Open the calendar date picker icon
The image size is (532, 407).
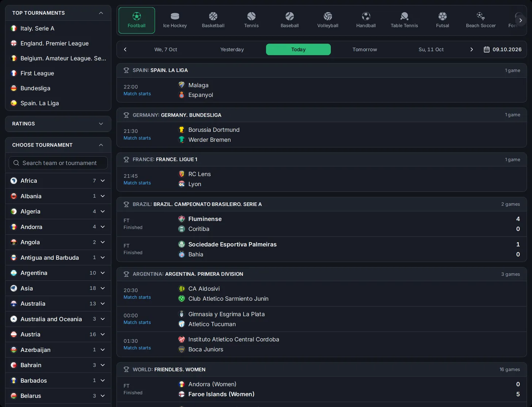pyautogui.click(x=486, y=50)
